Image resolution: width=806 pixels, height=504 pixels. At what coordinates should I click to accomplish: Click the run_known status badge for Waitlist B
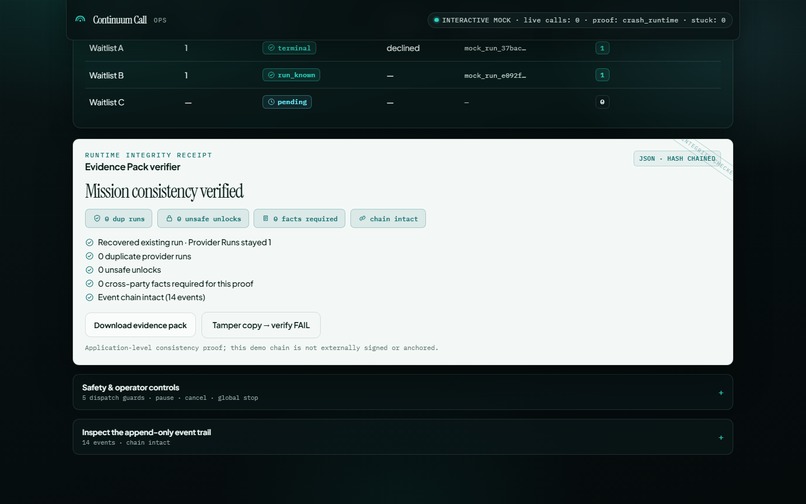click(x=291, y=75)
